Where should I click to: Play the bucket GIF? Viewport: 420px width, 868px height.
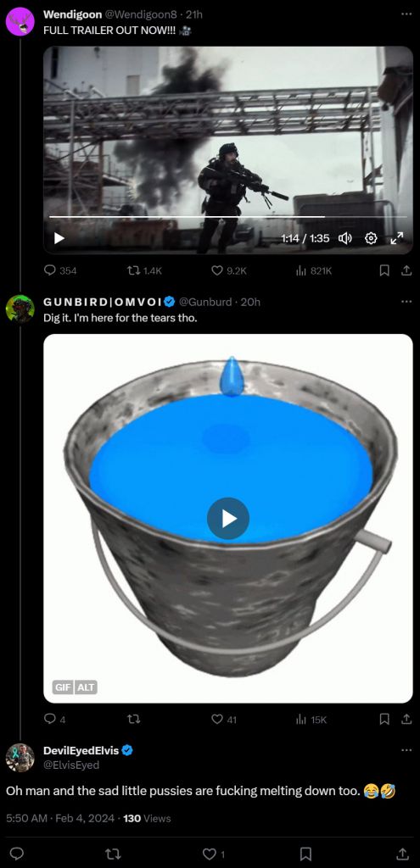pyautogui.click(x=227, y=519)
